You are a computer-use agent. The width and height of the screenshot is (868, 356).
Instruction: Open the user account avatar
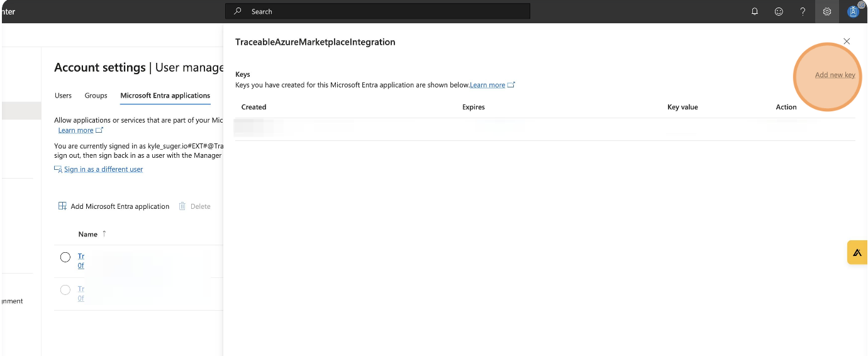tap(853, 11)
